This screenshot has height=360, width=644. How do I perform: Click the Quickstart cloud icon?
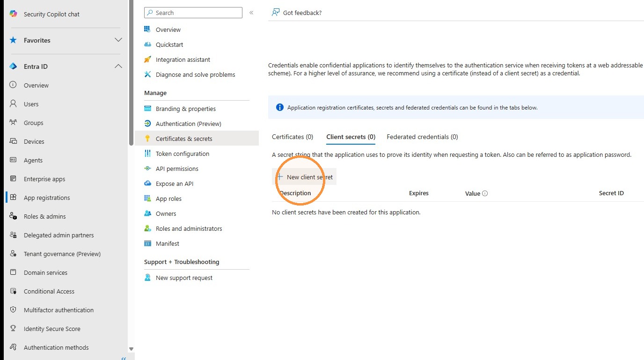pyautogui.click(x=148, y=44)
